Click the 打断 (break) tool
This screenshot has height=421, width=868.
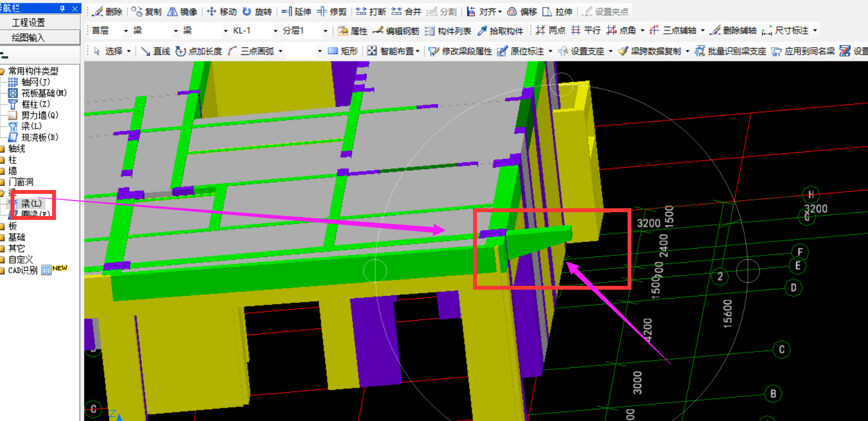pos(371,12)
